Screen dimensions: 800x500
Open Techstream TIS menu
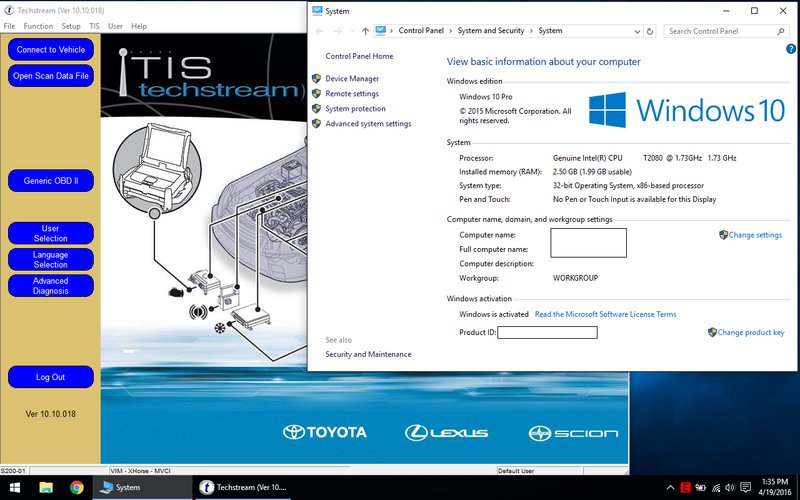point(94,26)
